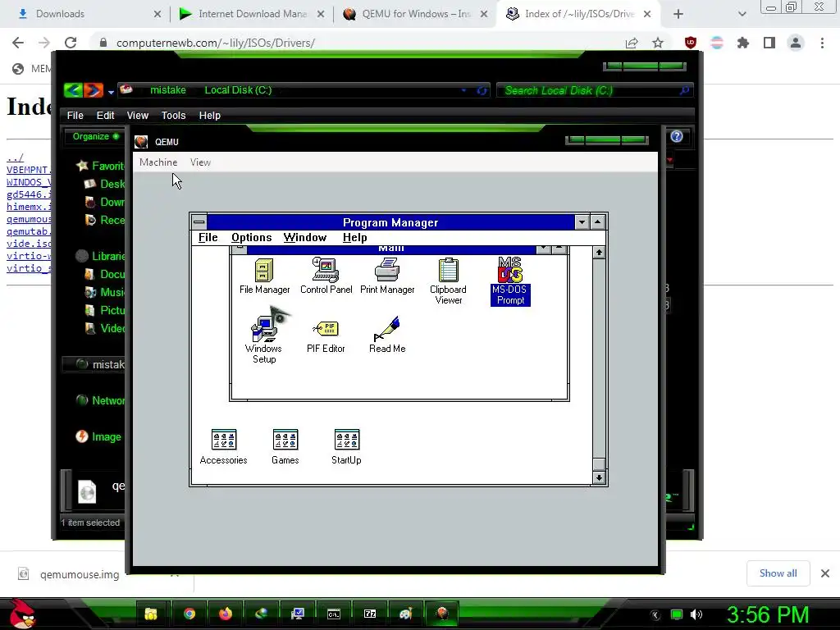Viewport: 840px width, 630px height.
Task: Open Control Panel icon in Main group
Action: (326, 276)
